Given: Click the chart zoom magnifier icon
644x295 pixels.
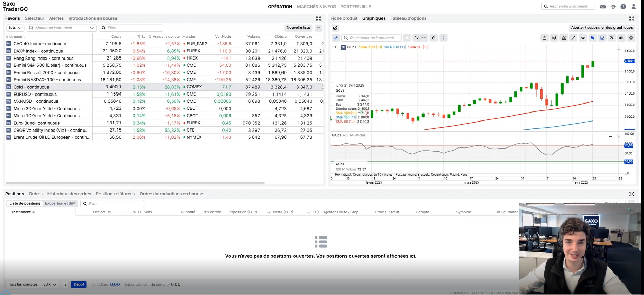Looking at the screenshot, I should (x=611, y=38).
